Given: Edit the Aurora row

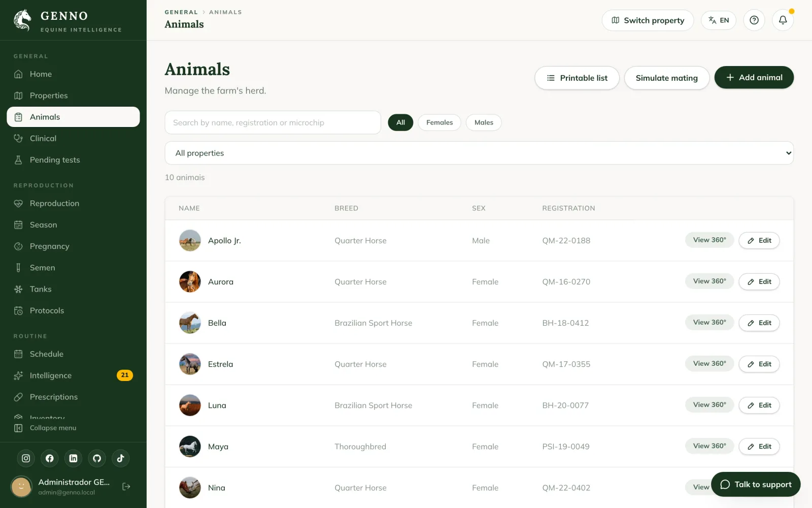Looking at the screenshot, I should pyautogui.click(x=759, y=281).
